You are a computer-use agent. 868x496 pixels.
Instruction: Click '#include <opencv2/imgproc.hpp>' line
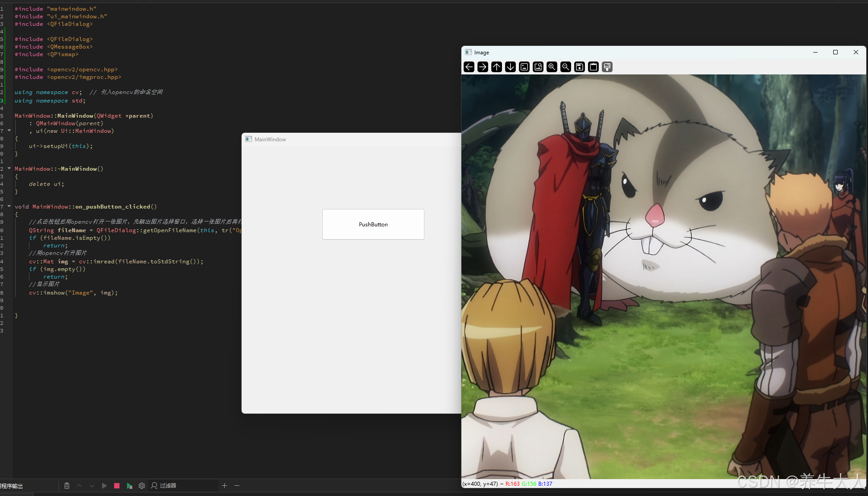(68, 77)
